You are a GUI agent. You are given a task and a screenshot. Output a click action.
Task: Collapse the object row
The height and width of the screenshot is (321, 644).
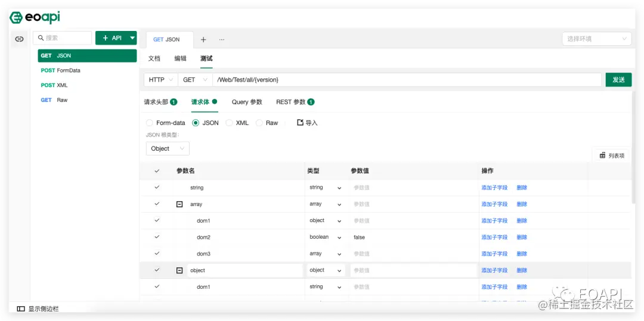point(179,270)
